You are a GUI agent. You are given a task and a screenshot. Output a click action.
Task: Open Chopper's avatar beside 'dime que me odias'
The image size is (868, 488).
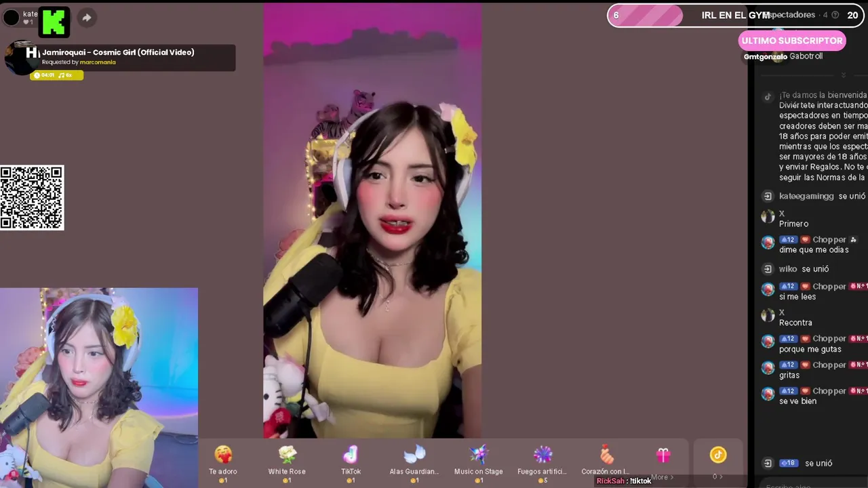point(768,243)
